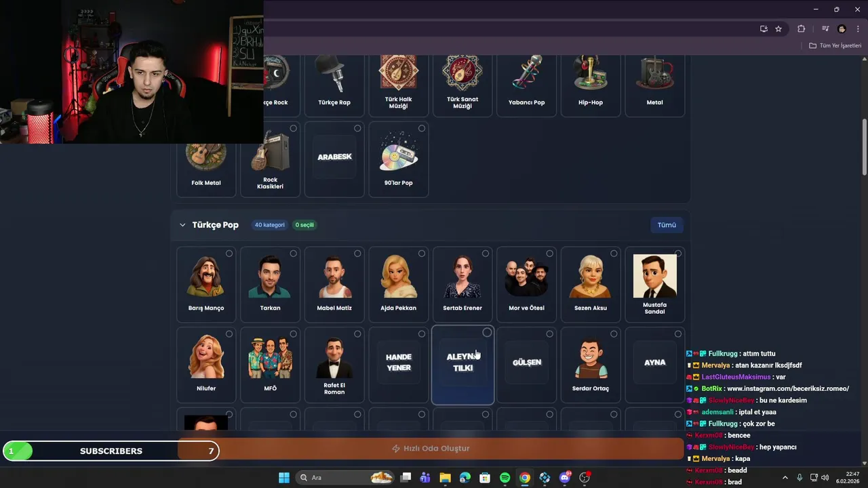Tick the selection circle on Barış Manço
The width and height of the screenshot is (868, 488).
(x=229, y=253)
